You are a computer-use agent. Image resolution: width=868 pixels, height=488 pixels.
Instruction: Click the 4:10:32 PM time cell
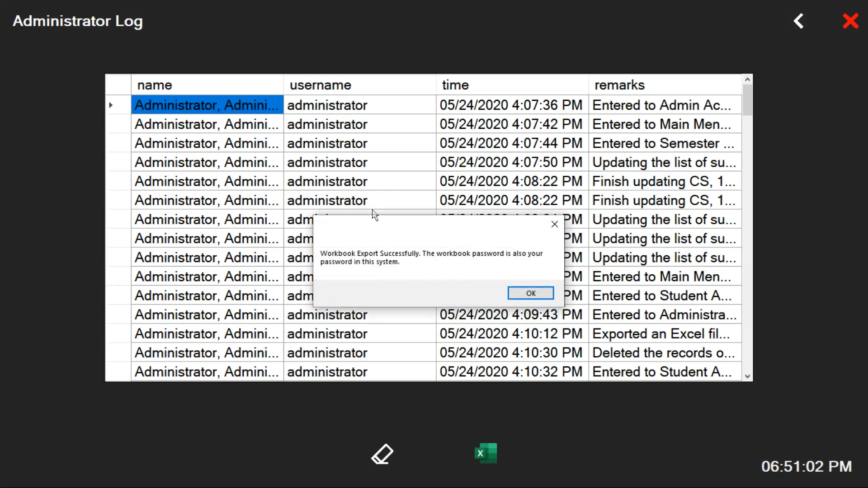pyautogui.click(x=512, y=372)
